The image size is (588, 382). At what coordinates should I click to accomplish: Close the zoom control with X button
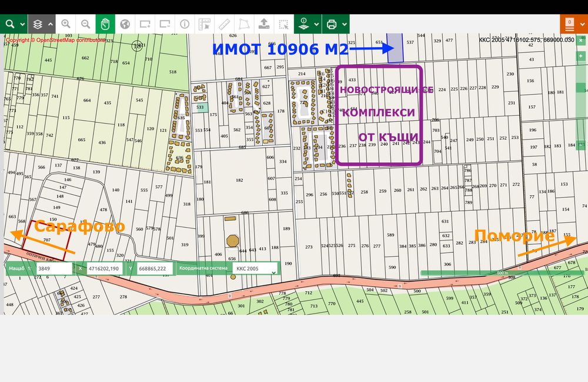581,40
